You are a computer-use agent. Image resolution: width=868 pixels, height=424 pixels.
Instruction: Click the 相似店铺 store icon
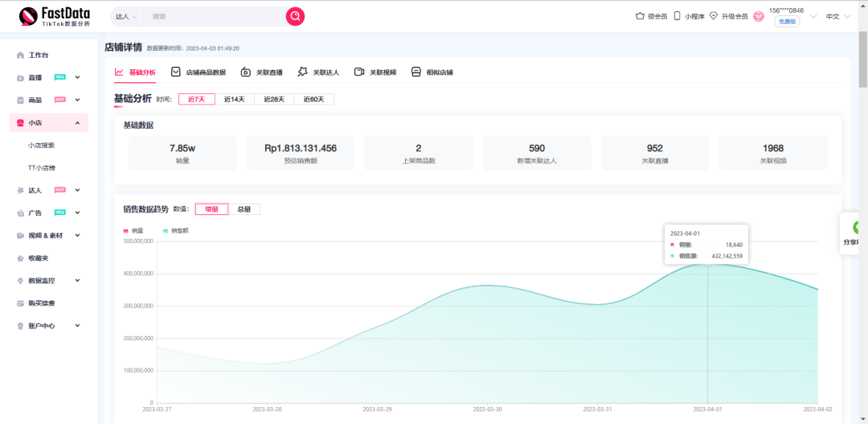(416, 72)
